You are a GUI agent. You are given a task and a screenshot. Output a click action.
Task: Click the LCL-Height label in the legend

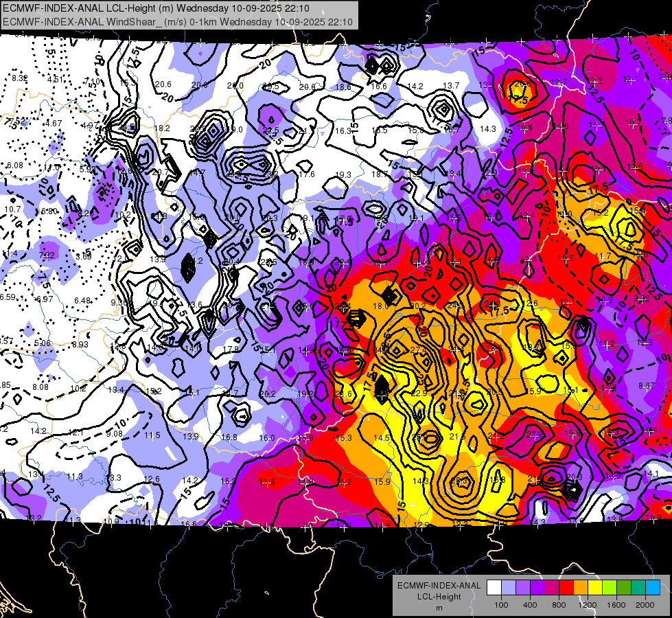point(439,597)
